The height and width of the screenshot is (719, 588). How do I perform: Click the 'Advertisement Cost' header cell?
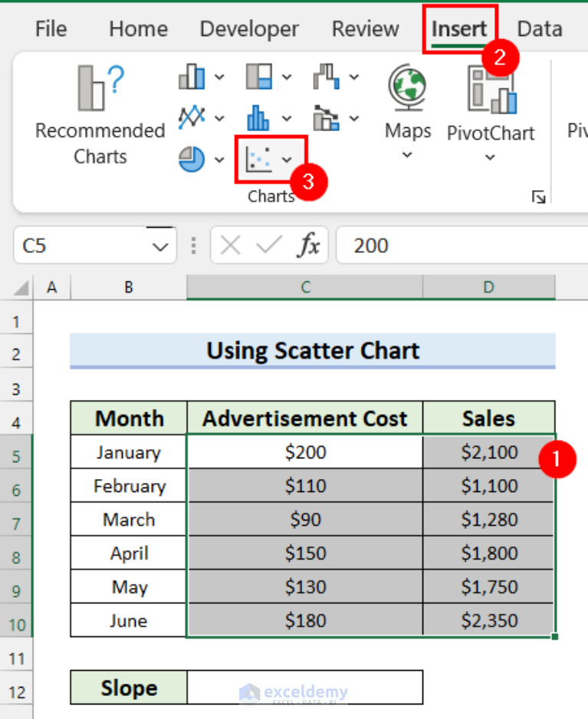[x=305, y=419]
